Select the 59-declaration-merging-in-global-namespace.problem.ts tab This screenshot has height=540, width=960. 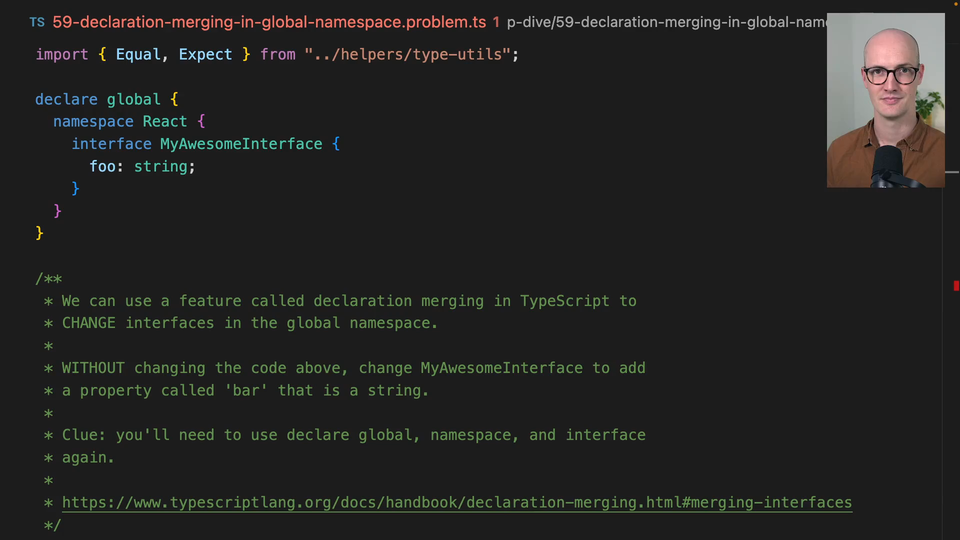pyautogui.click(x=269, y=23)
